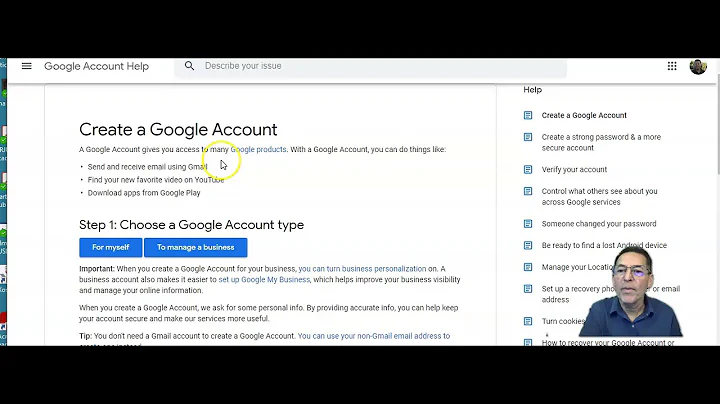Open Verify your account sidebar article
The width and height of the screenshot is (720, 404).
[574, 169]
